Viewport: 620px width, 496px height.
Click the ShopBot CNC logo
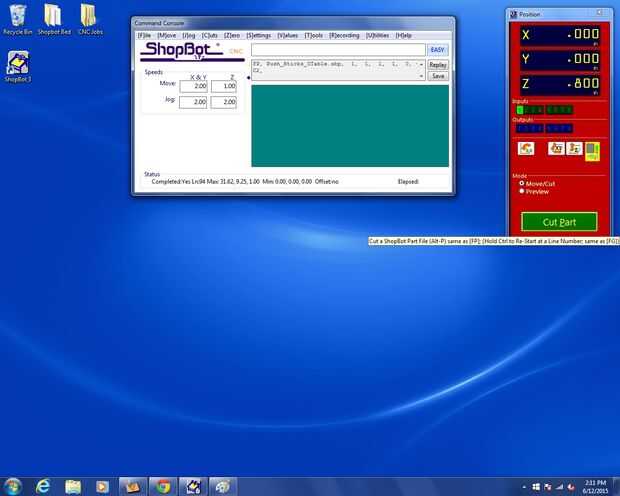coord(193,52)
